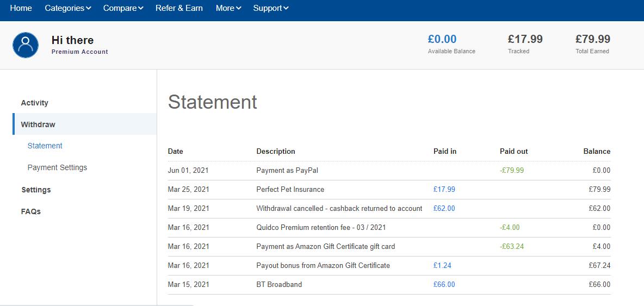Select Withdraw in the sidebar
This screenshot has width=644, height=306.
(38, 124)
